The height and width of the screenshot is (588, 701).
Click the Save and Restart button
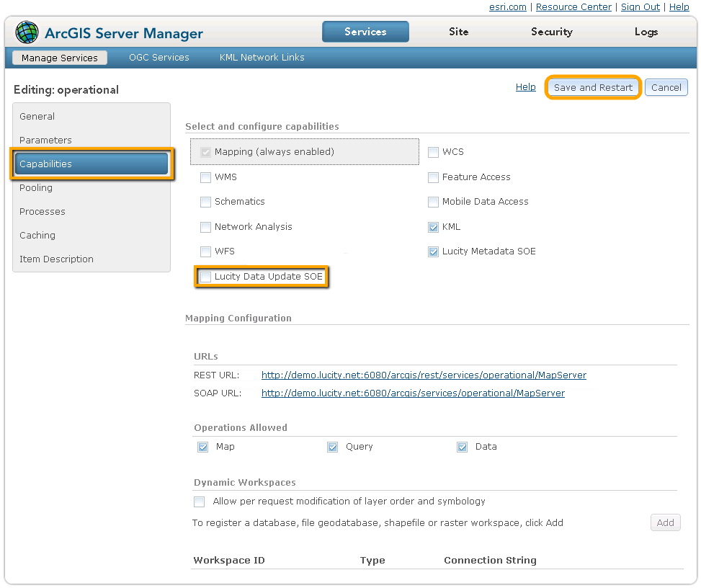tap(593, 87)
